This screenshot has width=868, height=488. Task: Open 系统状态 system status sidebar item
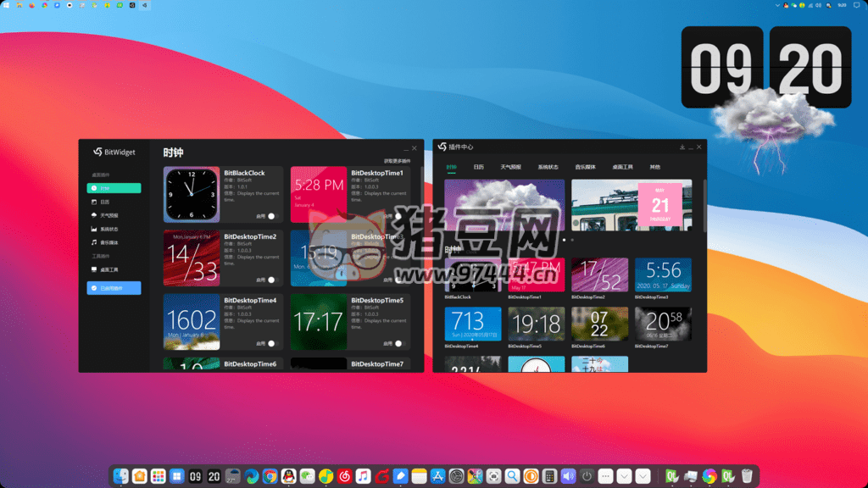point(108,230)
